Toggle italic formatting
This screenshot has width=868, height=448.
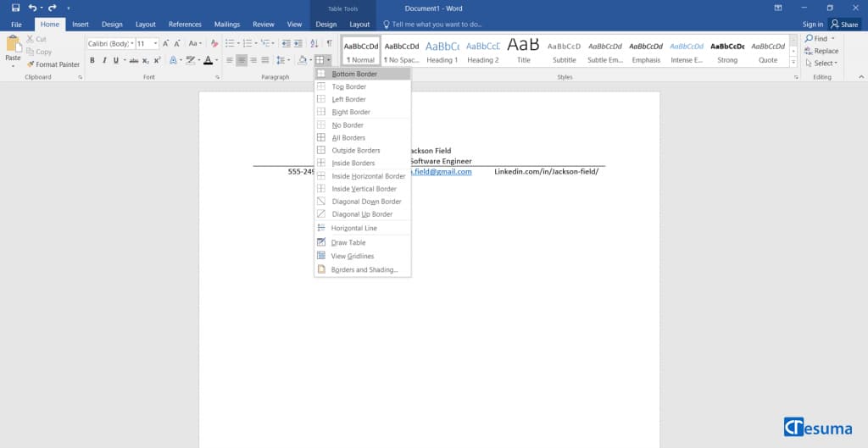[x=104, y=60]
